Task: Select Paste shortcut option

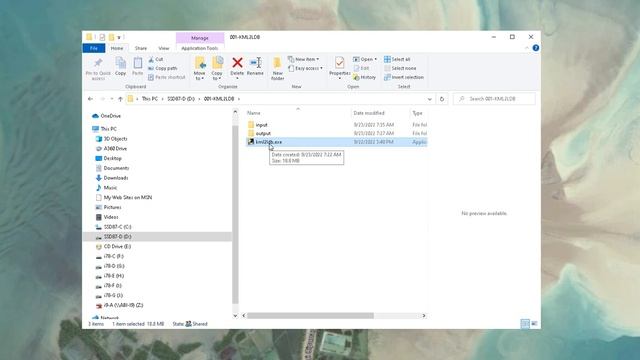Action: click(x=167, y=77)
